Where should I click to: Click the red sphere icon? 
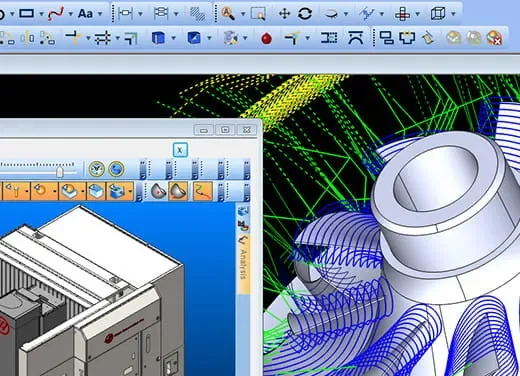(x=266, y=38)
